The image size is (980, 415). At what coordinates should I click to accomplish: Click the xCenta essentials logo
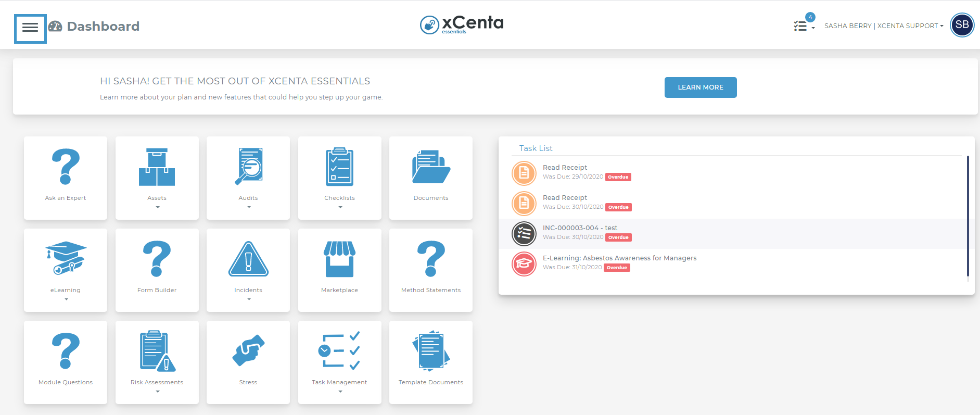coord(462,24)
